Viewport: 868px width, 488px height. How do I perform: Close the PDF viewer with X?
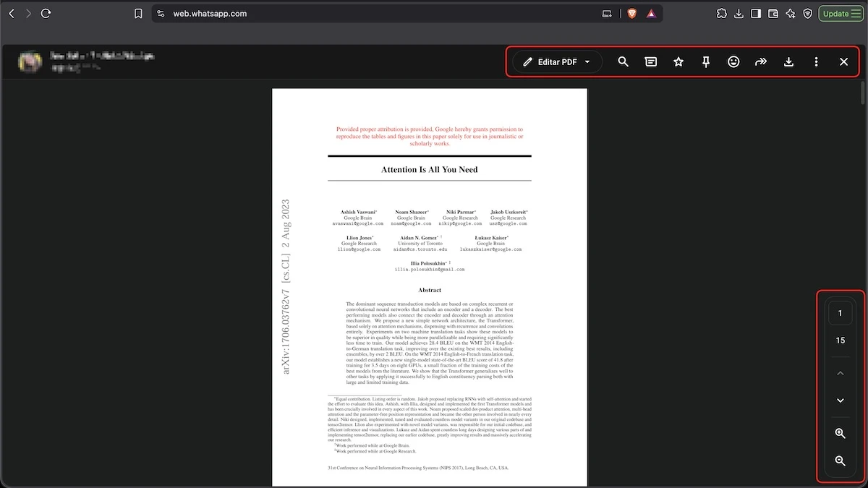click(843, 62)
